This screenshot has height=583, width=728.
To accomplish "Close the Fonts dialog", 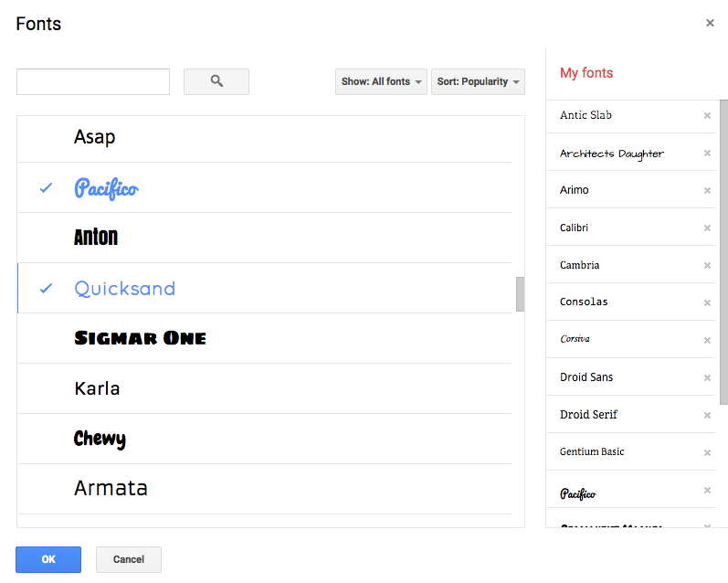I will (x=710, y=23).
